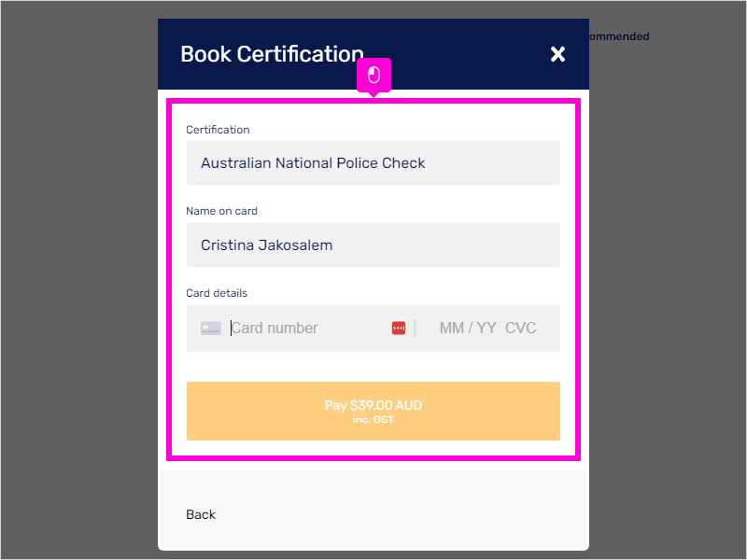The image size is (747, 560).
Task: Open the red password manager autofill icon
Action: tap(399, 329)
